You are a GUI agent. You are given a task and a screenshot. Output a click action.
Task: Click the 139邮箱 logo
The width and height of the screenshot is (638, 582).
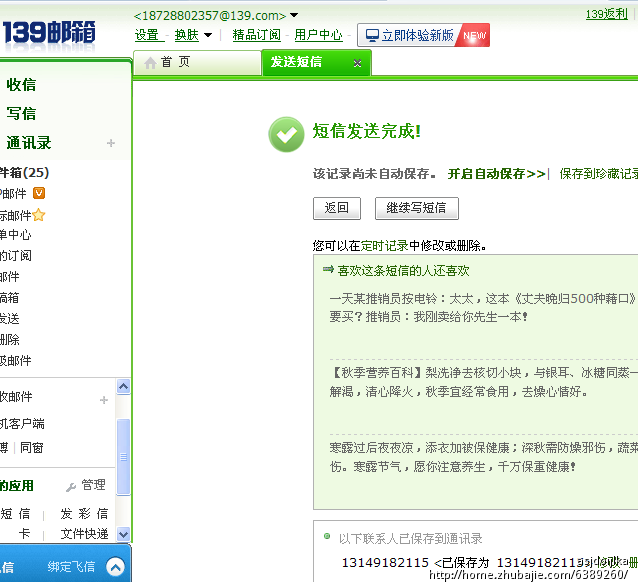(x=49, y=33)
